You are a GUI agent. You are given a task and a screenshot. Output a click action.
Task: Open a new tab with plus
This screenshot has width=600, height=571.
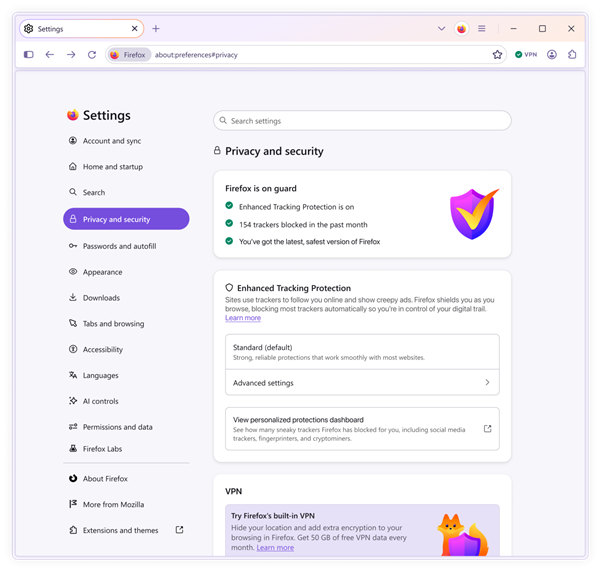[x=156, y=29]
